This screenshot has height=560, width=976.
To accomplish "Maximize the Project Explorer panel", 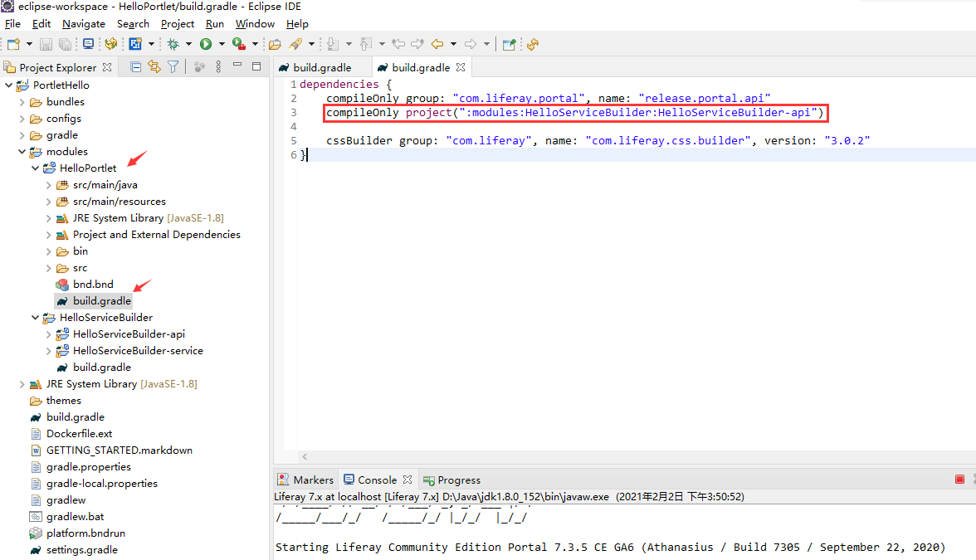I will [256, 66].
